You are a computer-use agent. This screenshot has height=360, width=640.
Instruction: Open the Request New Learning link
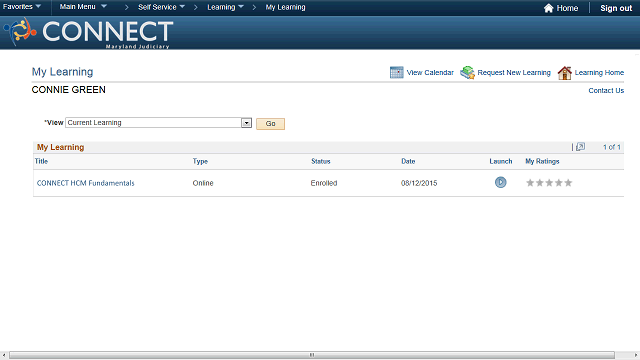pos(514,72)
